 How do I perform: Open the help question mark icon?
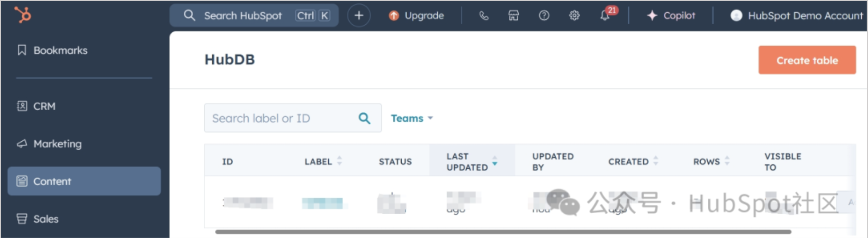pos(544,16)
